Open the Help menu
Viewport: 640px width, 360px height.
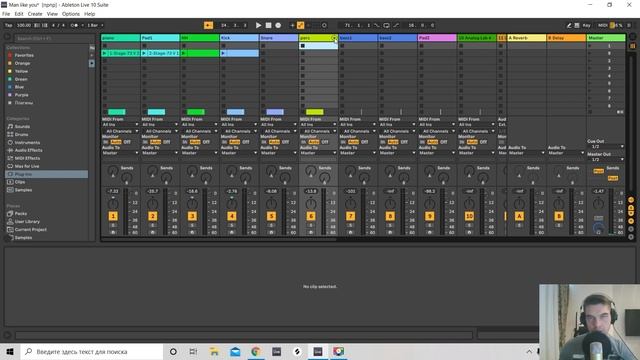tap(89, 14)
